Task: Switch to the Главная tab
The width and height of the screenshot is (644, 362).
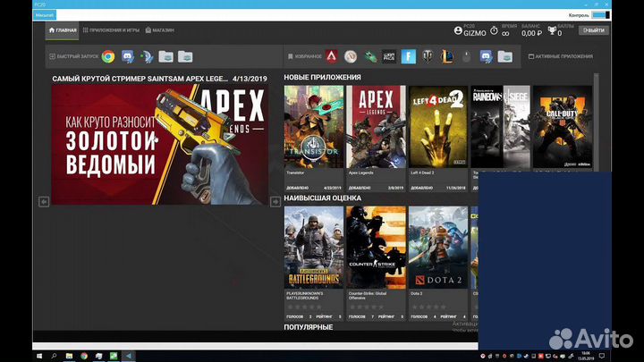Action: [62, 30]
